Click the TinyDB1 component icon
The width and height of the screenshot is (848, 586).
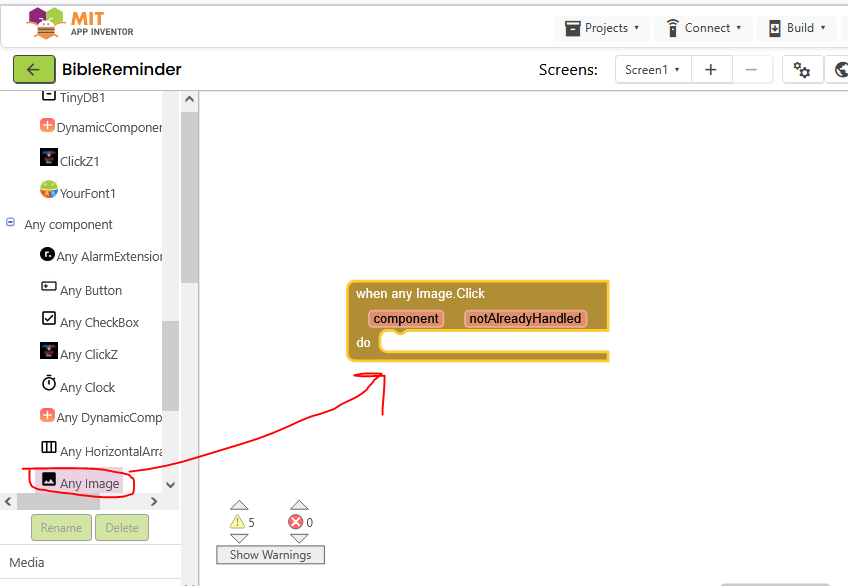click(48, 96)
